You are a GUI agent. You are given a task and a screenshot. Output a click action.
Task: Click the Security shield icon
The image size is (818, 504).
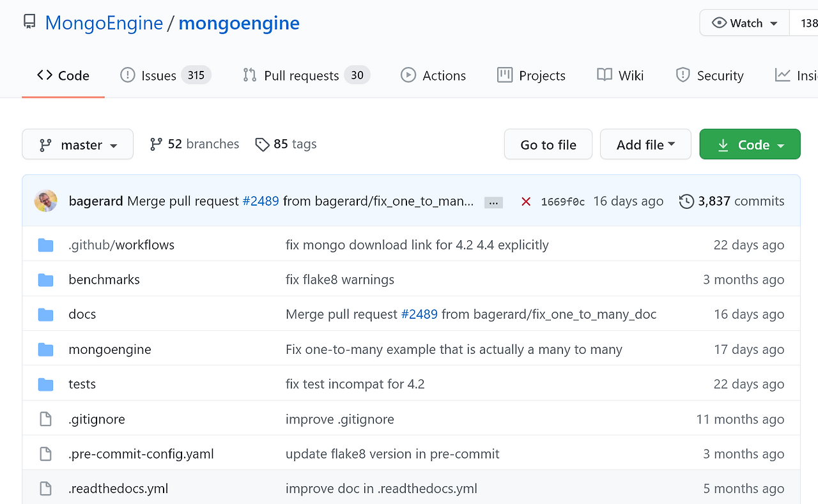683,75
